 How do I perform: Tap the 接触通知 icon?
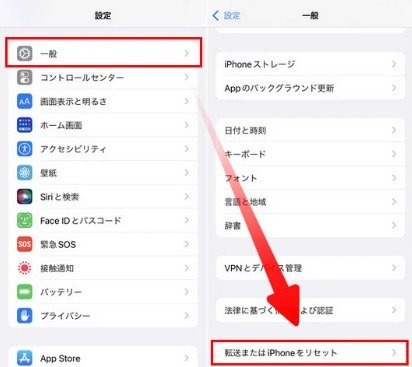pos(25,268)
